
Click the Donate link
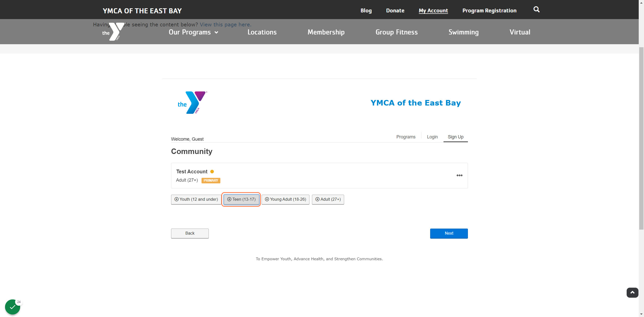[x=395, y=11]
